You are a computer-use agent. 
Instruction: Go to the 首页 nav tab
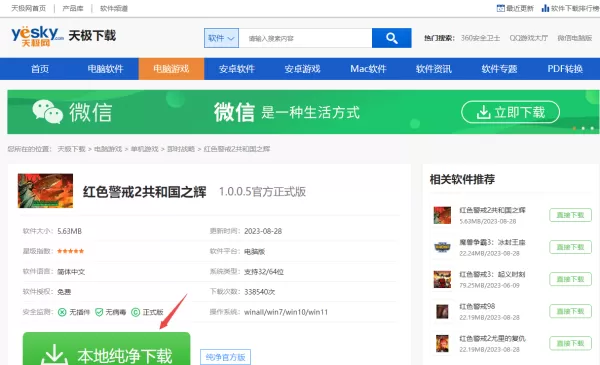pos(40,69)
